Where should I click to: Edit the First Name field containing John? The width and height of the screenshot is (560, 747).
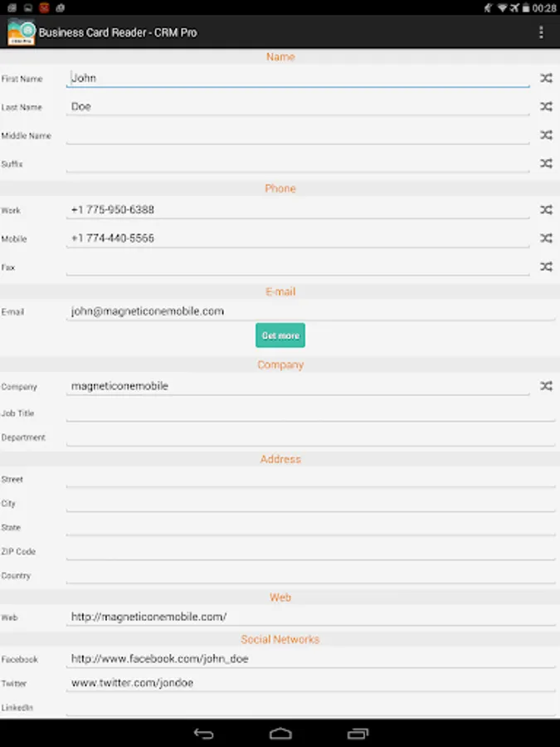pyautogui.click(x=298, y=78)
